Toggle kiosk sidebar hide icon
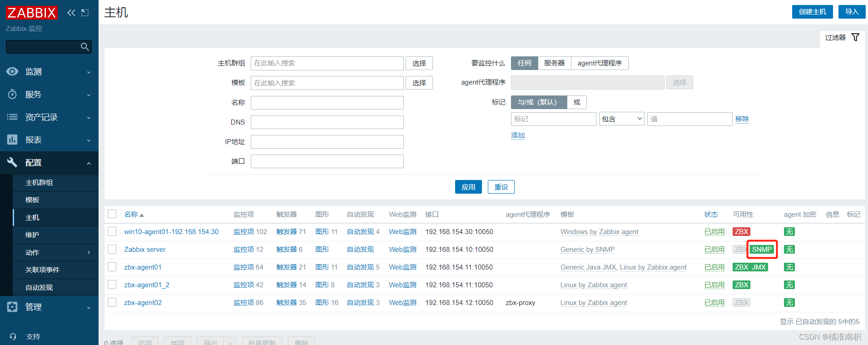This screenshot has width=868, height=345. tap(85, 13)
